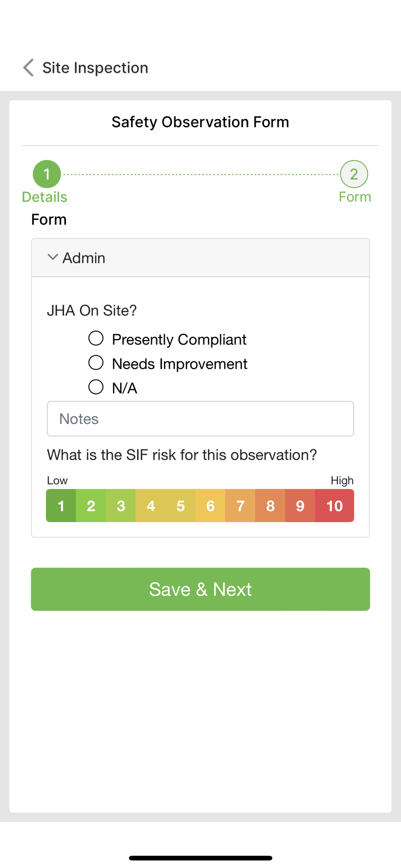Tap the Site Inspection header title
The width and height of the screenshot is (401, 868).
[95, 68]
